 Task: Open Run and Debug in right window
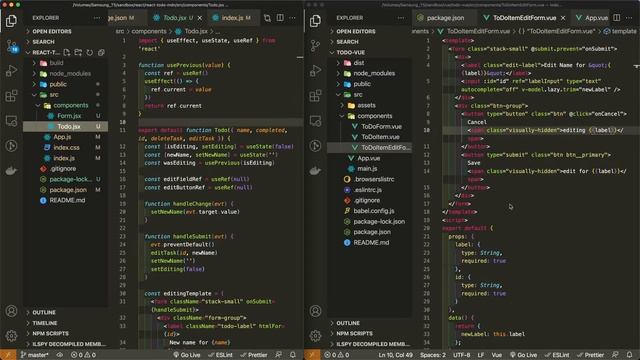click(x=315, y=71)
